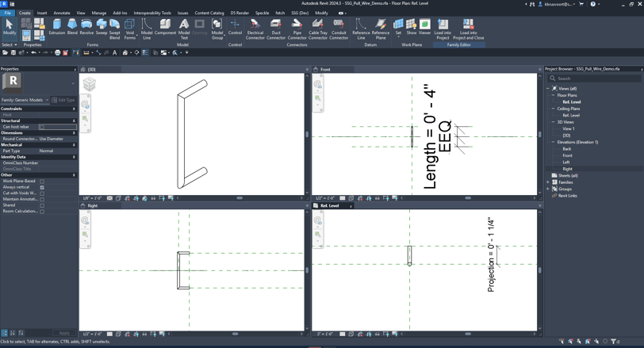
Task: Select the Control tool
Action: 235,27
